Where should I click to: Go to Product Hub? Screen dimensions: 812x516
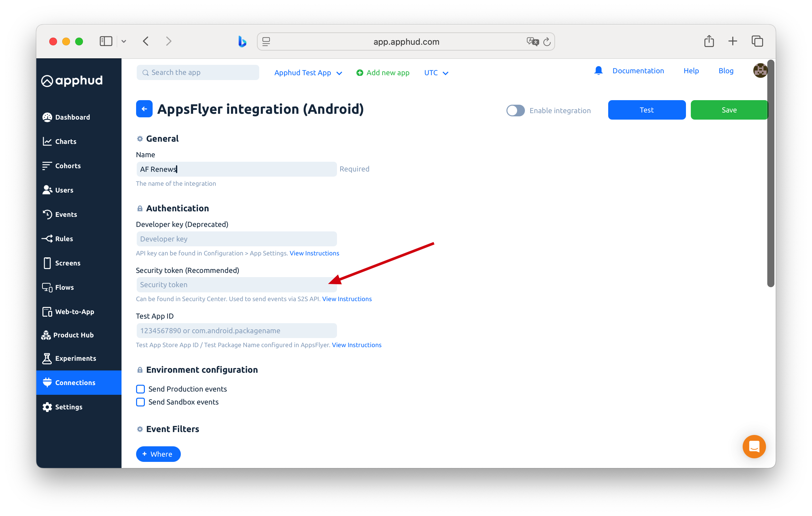point(67,335)
